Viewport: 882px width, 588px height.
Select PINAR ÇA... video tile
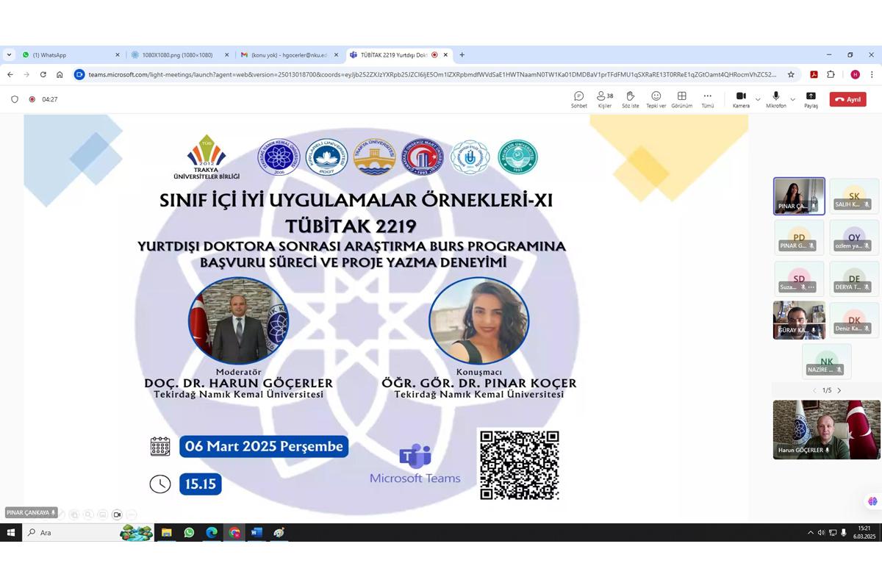[799, 196]
